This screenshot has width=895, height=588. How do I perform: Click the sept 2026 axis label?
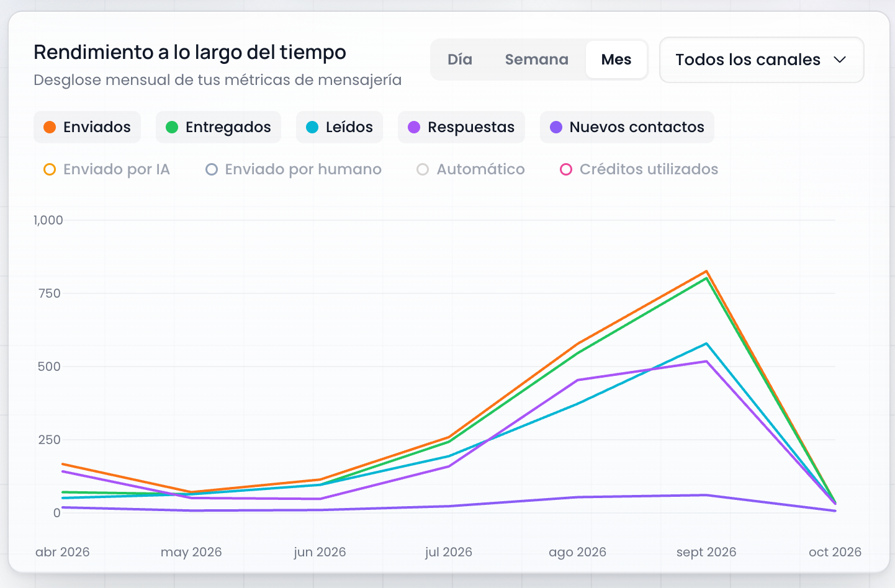click(706, 552)
